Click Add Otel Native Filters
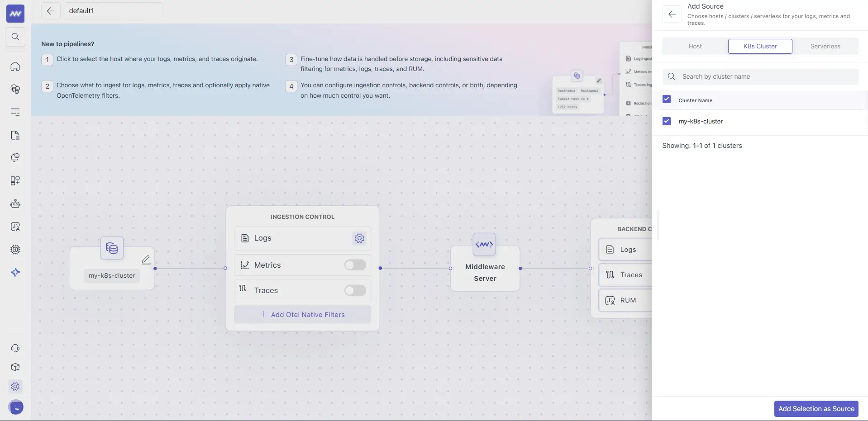Image resolution: width=868 pixels, height=421 pixels. click(x=302, y=314)
